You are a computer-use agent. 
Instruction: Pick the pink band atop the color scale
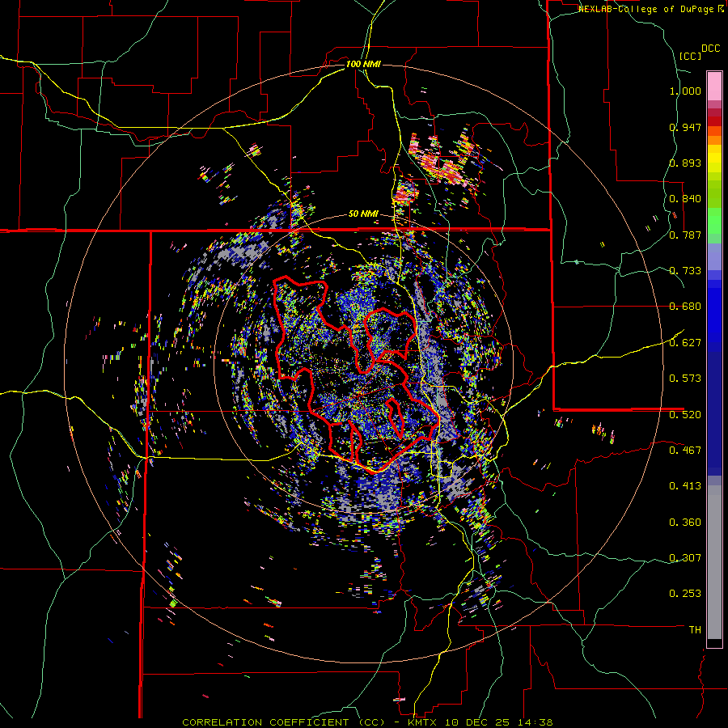714,86
